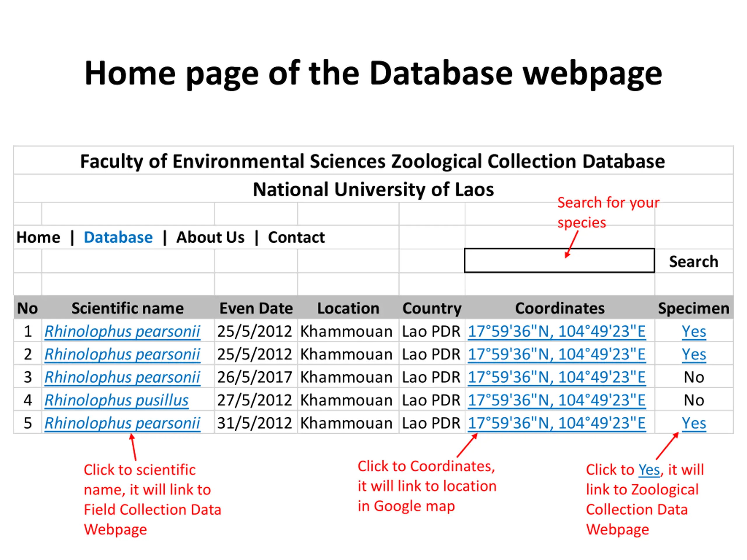Open the Contact page link
The height and width of the screenshot is (560, 747).
[296, 237]
